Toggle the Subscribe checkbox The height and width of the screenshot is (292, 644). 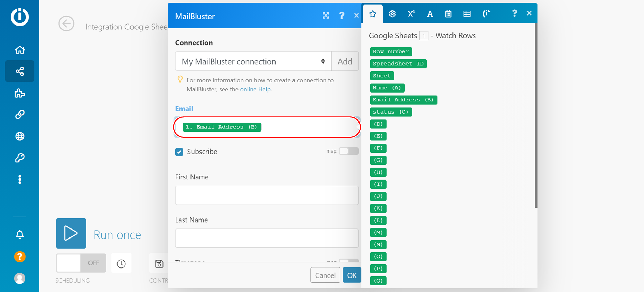[179, 152]
